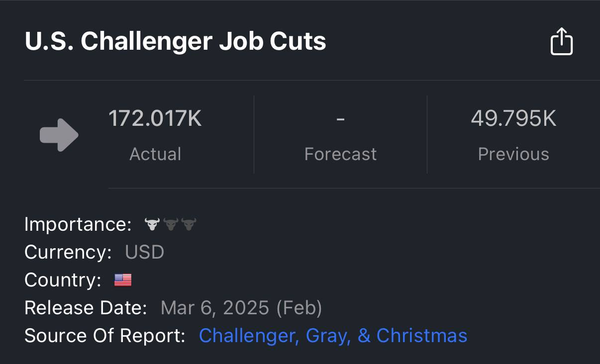The width and height of the screenshot is (600, 364).
Task: Click the gray right-pointing arrow icon
Action: tap(59, 135)
